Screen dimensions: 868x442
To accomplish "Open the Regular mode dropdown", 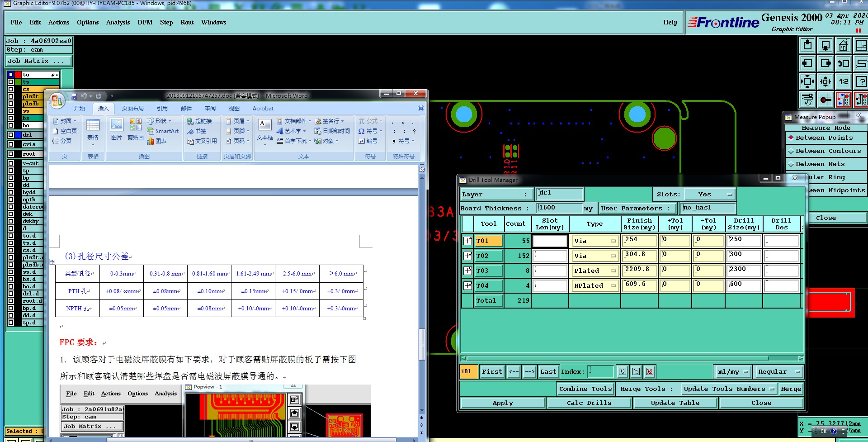I will coord(778,372).
